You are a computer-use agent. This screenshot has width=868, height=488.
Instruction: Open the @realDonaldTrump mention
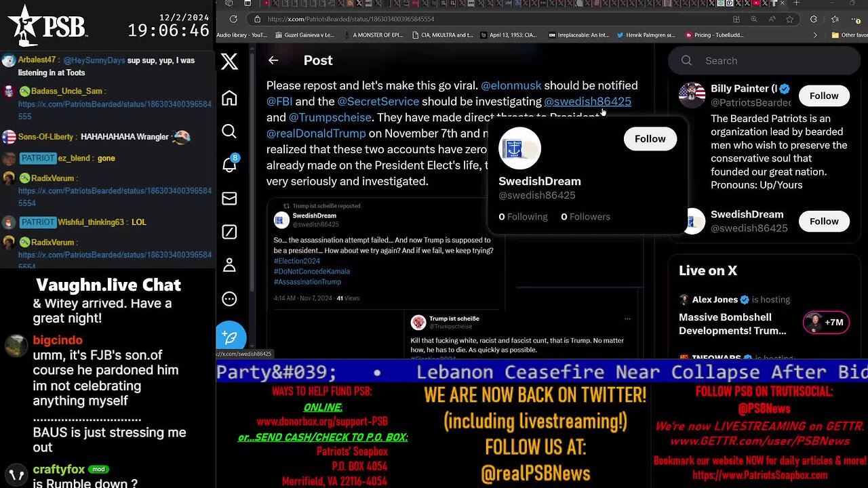coord(316,134)
